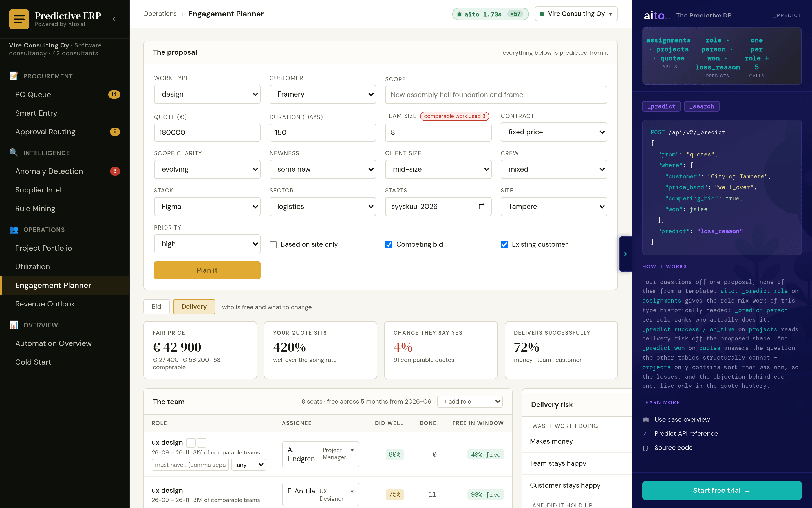Enable the Based on site only checkbox

point(273,245)
